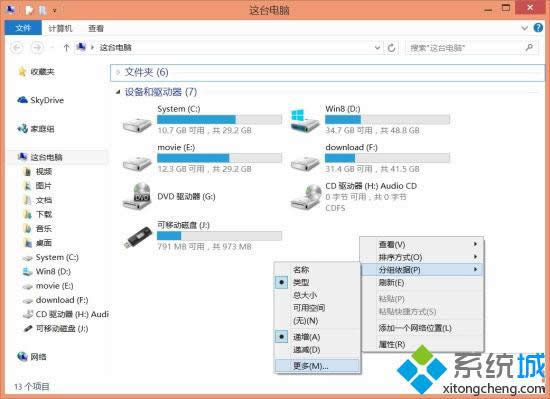This screenshot has width=550, height=399.
Task: Click the System (C:) capacity bar
Action: (219, 120)
